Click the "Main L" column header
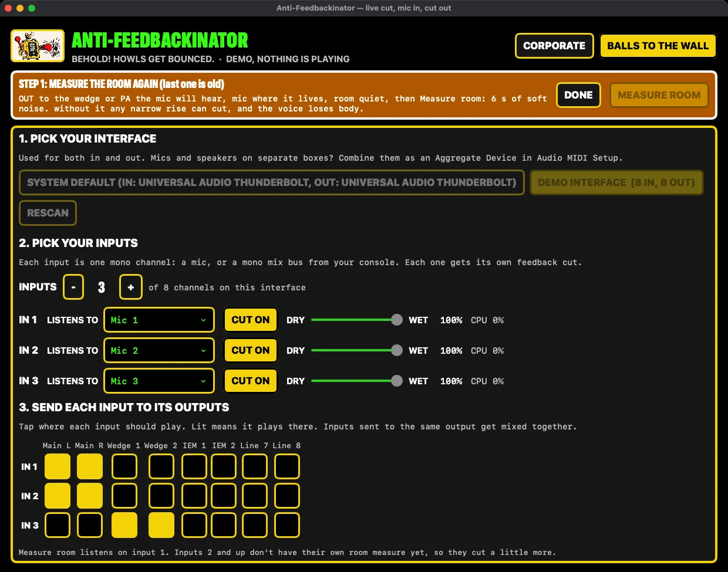 click(x=57, y=446)
